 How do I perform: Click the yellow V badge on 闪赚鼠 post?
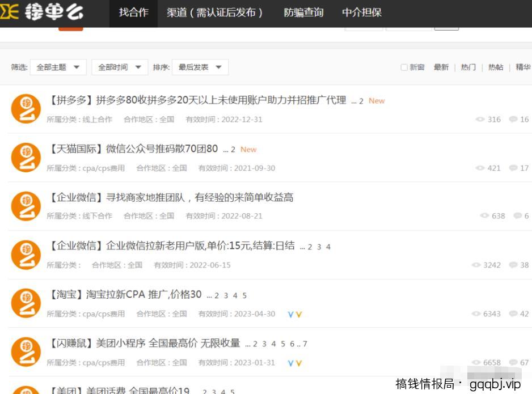298,363
